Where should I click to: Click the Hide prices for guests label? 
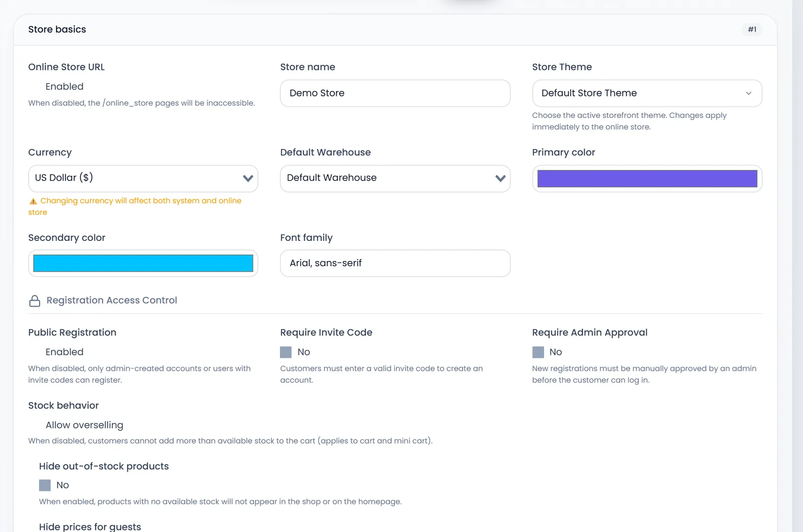coord(90,526)
